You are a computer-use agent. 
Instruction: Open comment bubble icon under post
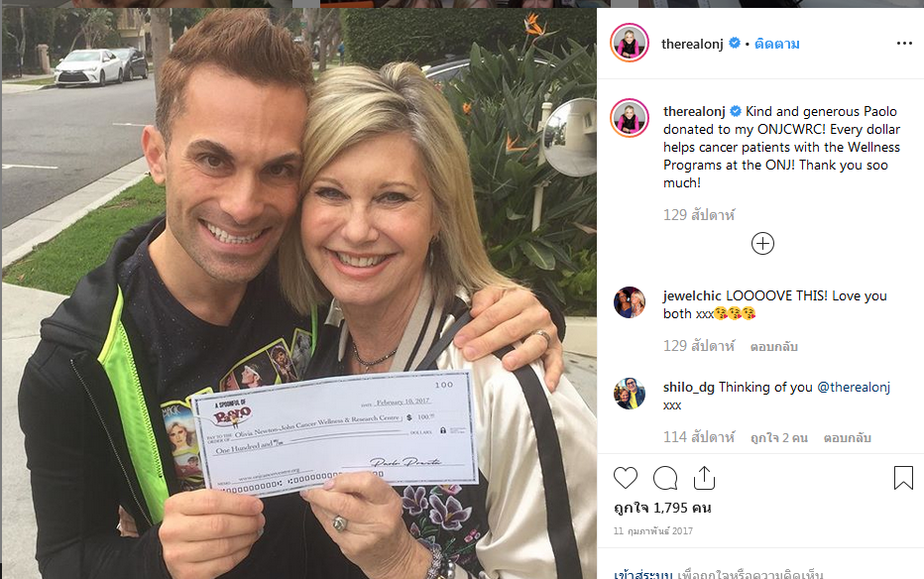(x=665, y=478)
